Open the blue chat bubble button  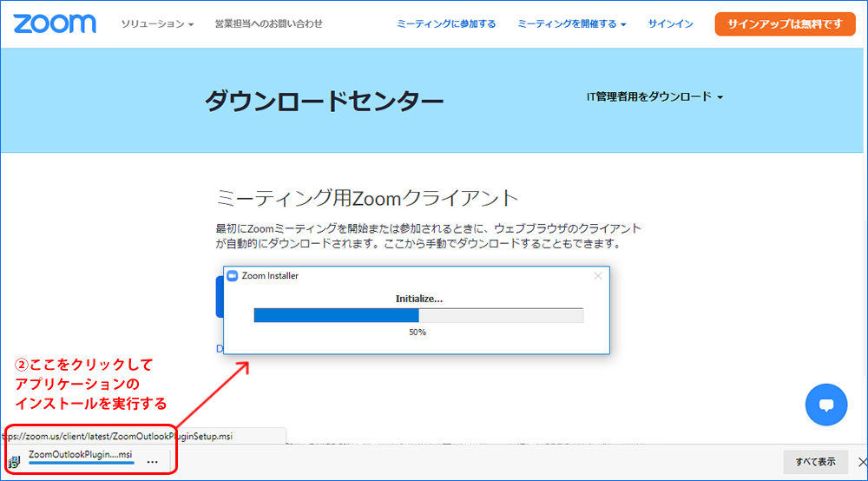[x=826, y=405]
